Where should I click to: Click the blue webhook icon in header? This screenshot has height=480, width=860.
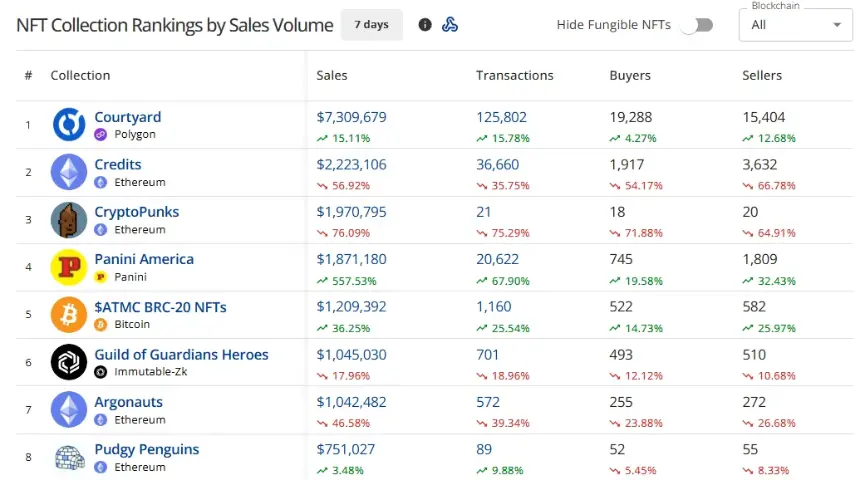pyautogui.click(x=450, y=25)
